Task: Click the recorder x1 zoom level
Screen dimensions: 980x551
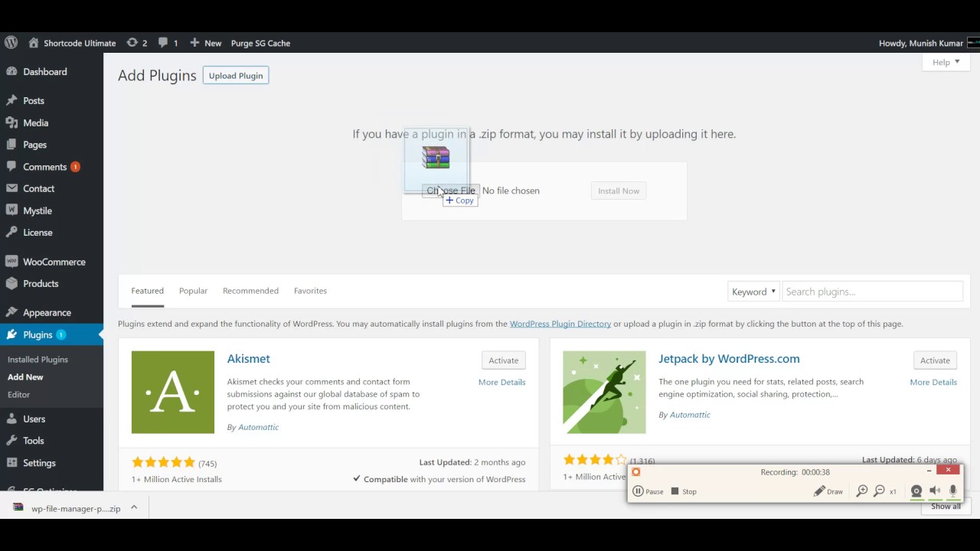Action: point(893,491)
